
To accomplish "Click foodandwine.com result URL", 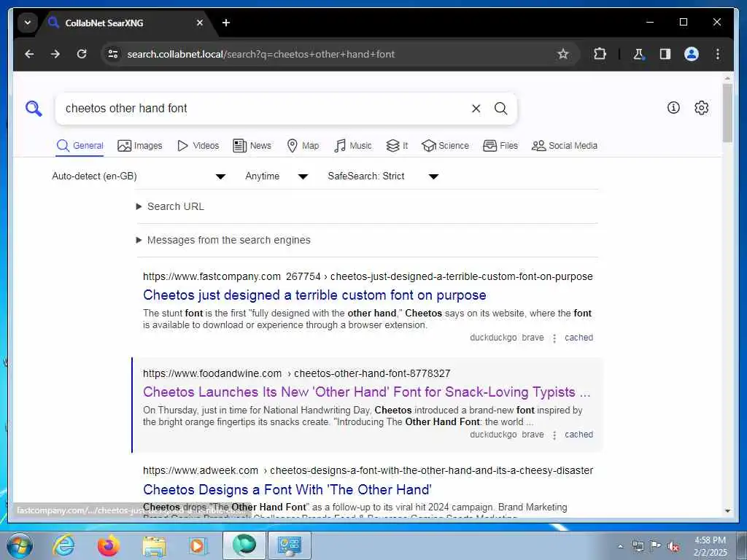I will (296, 373).
